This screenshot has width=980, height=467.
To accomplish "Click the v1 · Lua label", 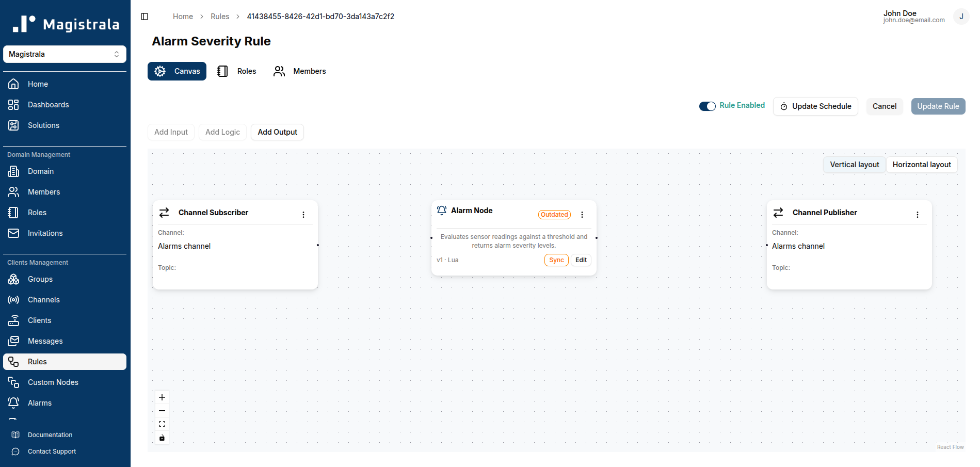I will tap(447, 260).
